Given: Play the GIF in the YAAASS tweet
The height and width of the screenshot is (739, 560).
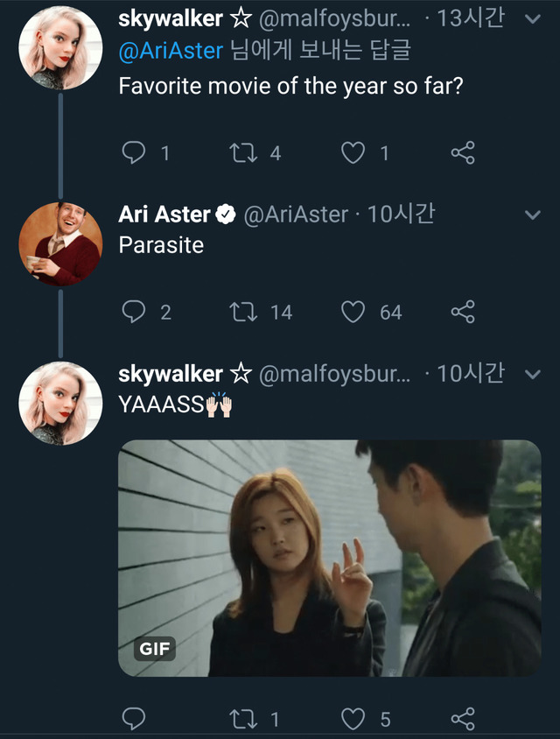Looking at the screenshot, I should click(330, 558).
